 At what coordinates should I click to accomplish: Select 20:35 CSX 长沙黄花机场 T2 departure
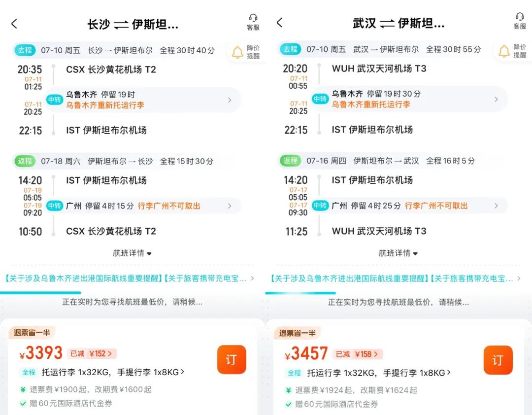(x=87, y=69)
